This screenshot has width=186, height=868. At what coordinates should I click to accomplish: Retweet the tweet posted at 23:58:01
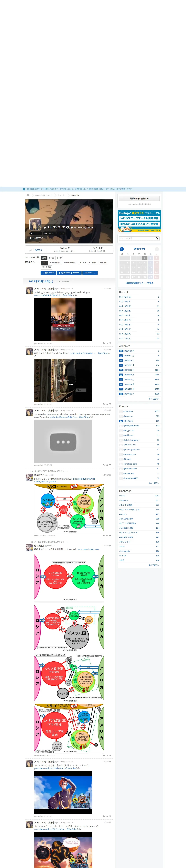pos(107,465)
